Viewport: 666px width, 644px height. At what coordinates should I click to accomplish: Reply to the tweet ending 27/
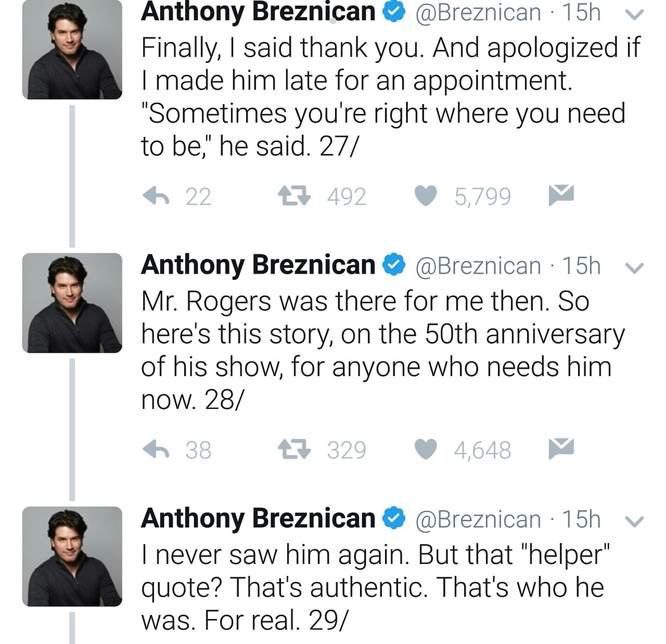(156, 196)
